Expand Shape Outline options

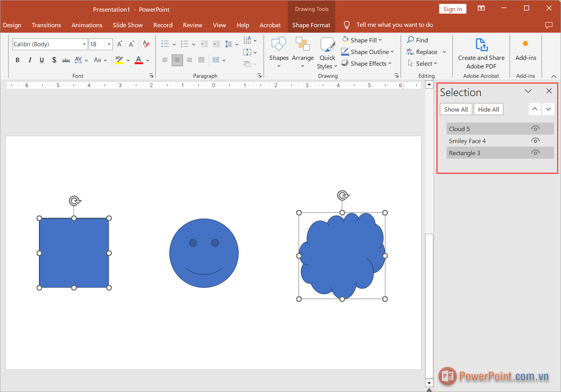[x=392, y=52]
